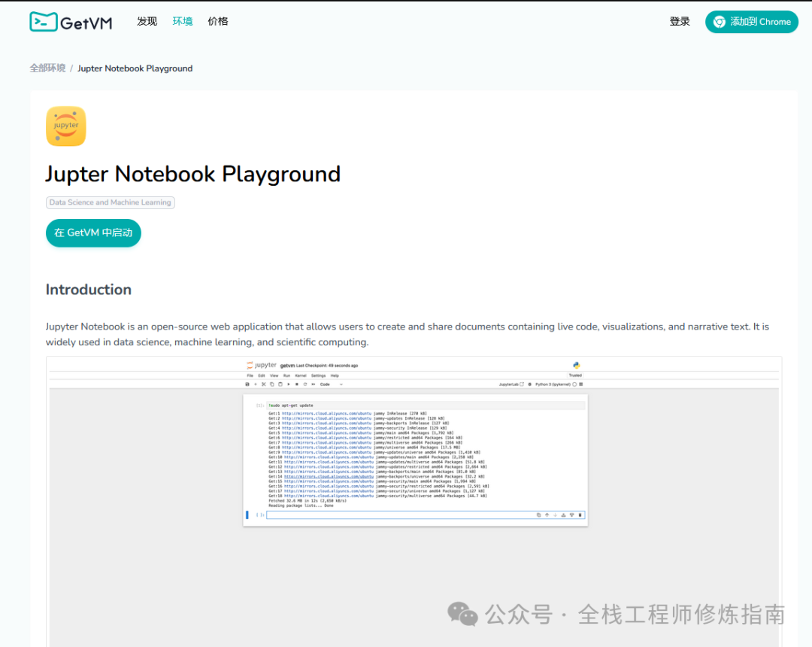
Task: Click the restart and run all icon
Action: (x=314, y=384)
